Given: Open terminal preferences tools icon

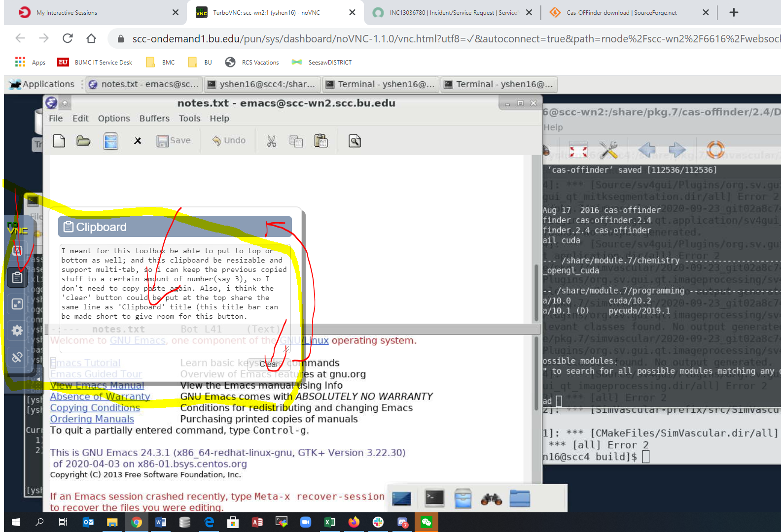Looking at the screenshot, I should pos(608,150).
